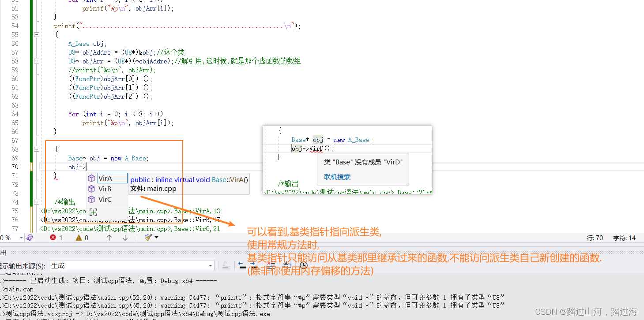Click the 行: 70 line indicator
644x320 pixels.
(595, 238)
